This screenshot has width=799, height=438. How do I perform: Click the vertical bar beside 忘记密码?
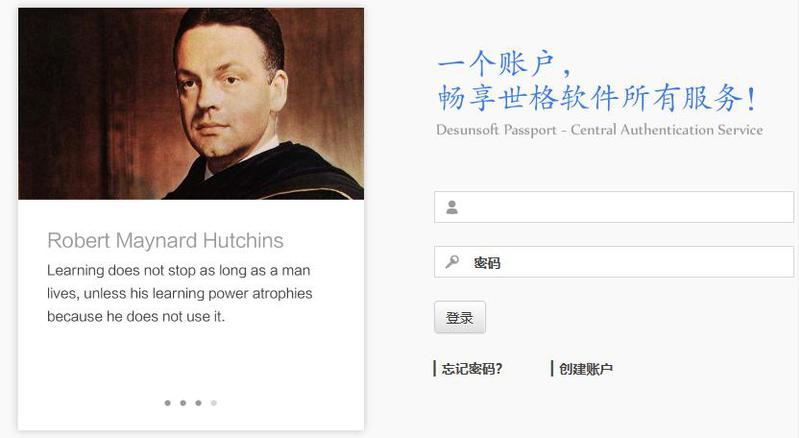point(435,368)
